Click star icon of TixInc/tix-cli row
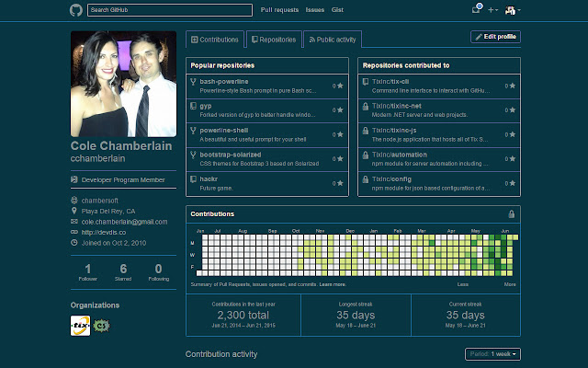This screenshot has height=368, width=588. click(513, 86)
